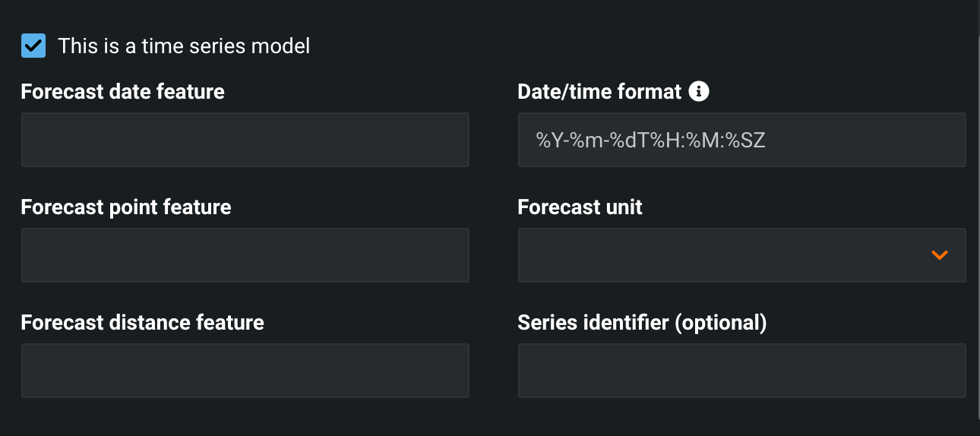Image resolution: width=980 pixels, height=436 pixels.
Task: Expand the Forecast unit dropdown
Action: (741, 255)
